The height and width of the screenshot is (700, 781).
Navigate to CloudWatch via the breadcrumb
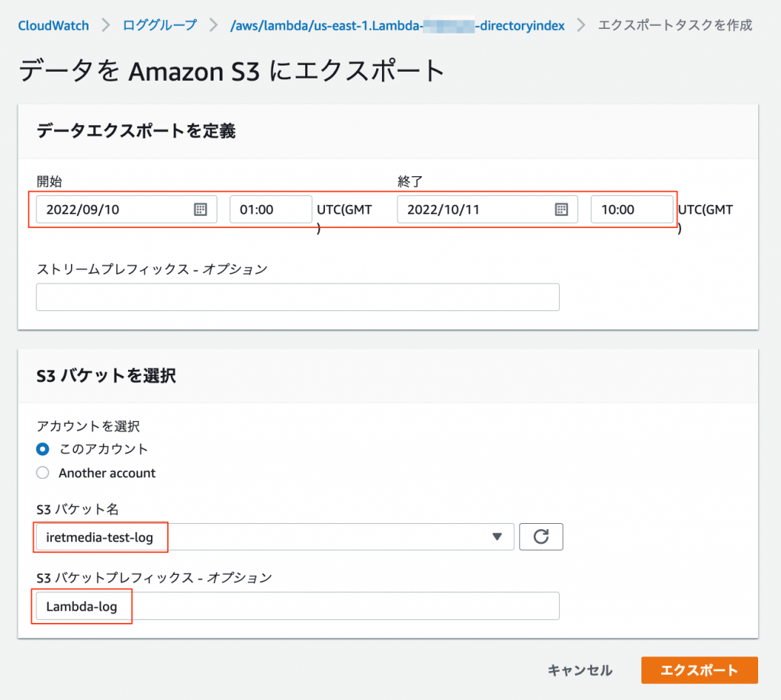[53, 25]
